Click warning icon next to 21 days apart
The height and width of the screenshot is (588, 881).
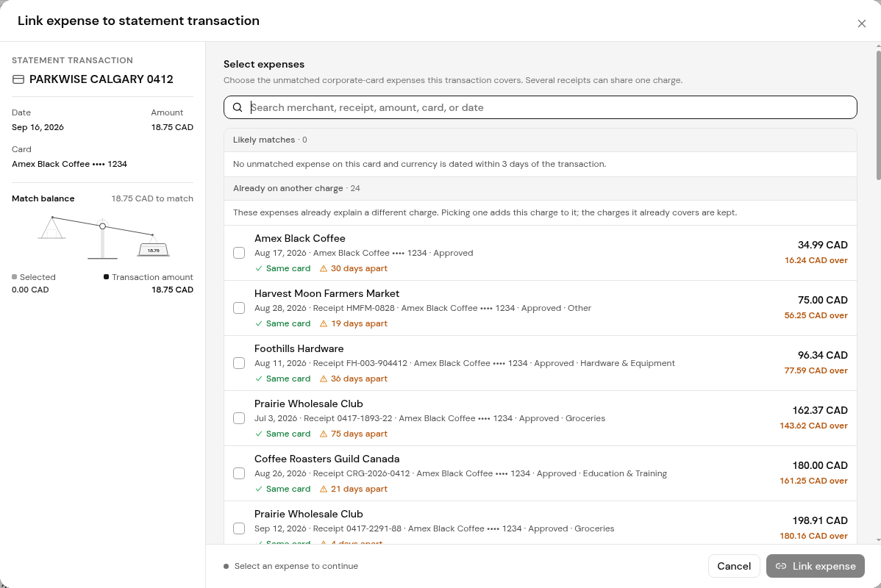[x=324, y=489]
